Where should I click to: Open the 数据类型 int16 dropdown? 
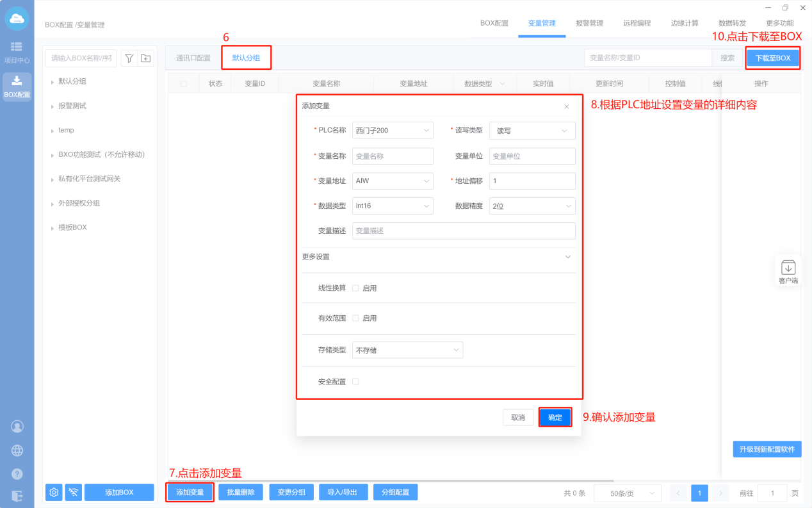393,206
